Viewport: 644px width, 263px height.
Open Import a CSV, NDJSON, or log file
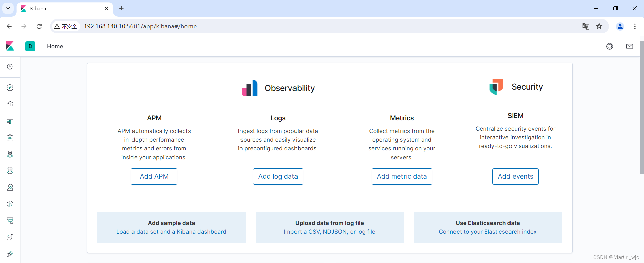coord(329,232)
